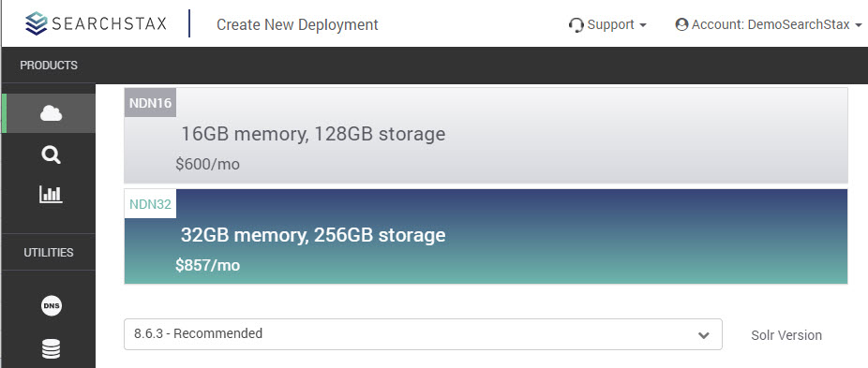Click the NDN32 teal gradient label
868x368 pixels.
click(150, 204)
